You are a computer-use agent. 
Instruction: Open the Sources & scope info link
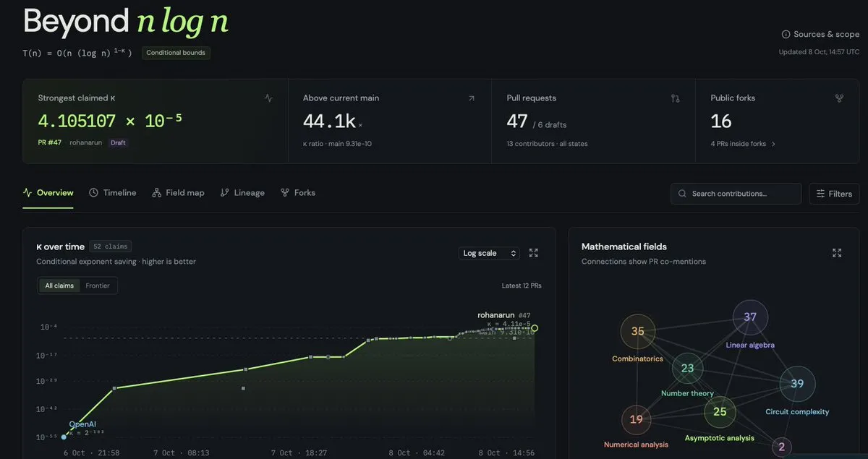820,34
